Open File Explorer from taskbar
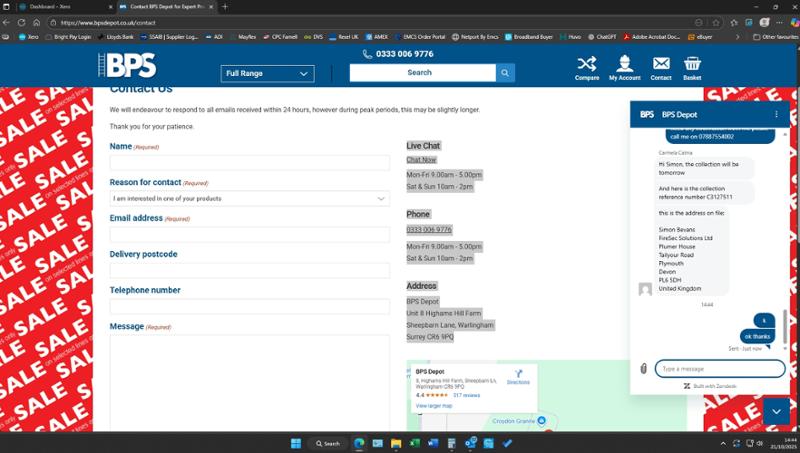This screenshot has height=453, width=800. (396, 443)
